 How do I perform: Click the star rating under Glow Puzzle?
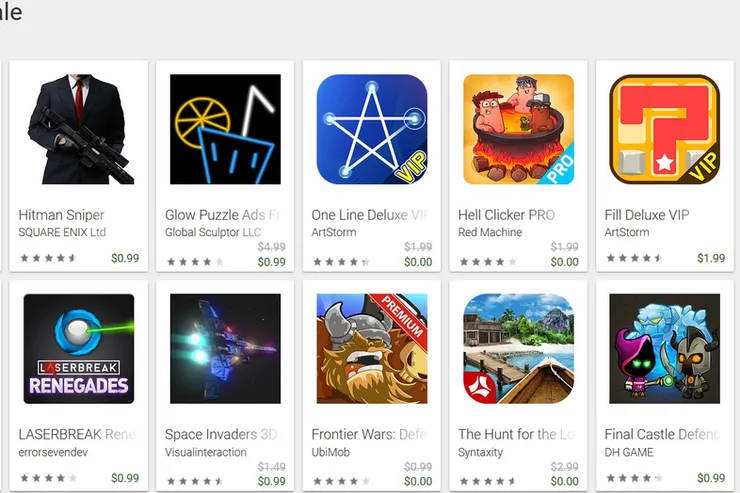tap(195, 262)
